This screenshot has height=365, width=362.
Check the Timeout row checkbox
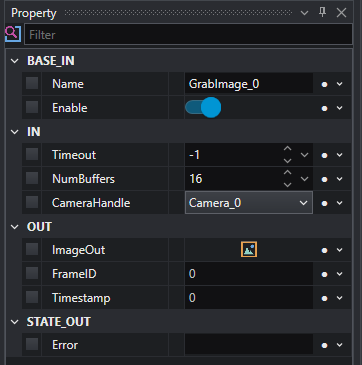click(32, 154)
